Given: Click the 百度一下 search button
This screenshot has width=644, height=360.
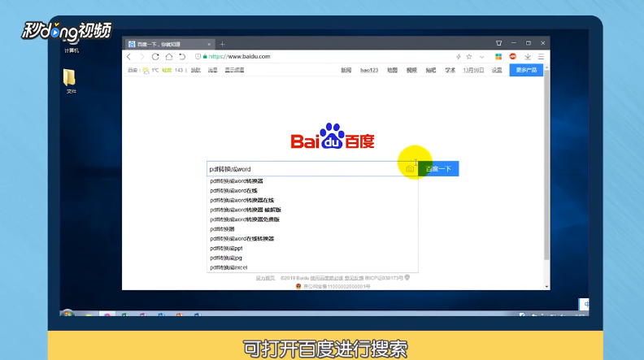Looking at the screenshot, I should click(438, 169).
